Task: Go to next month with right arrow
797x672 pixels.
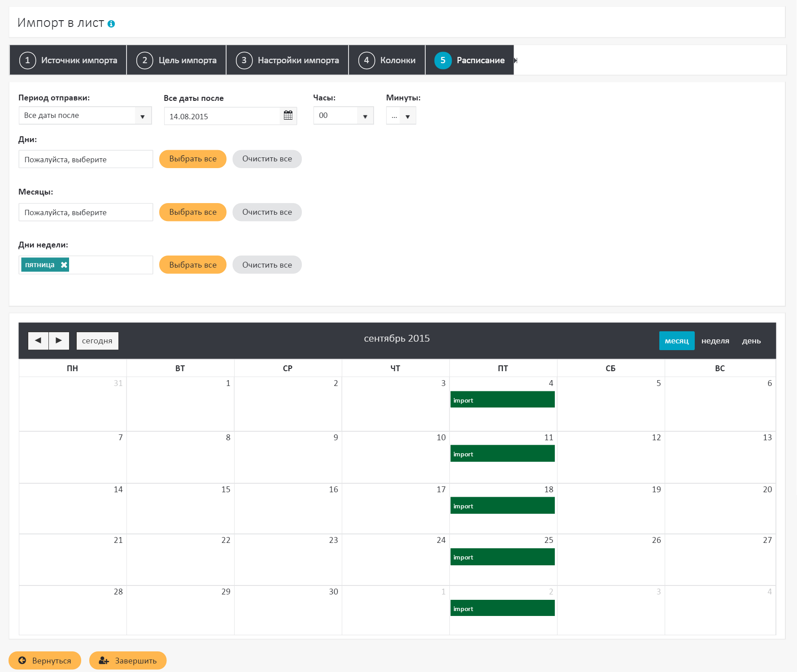Action: [59, 341]
